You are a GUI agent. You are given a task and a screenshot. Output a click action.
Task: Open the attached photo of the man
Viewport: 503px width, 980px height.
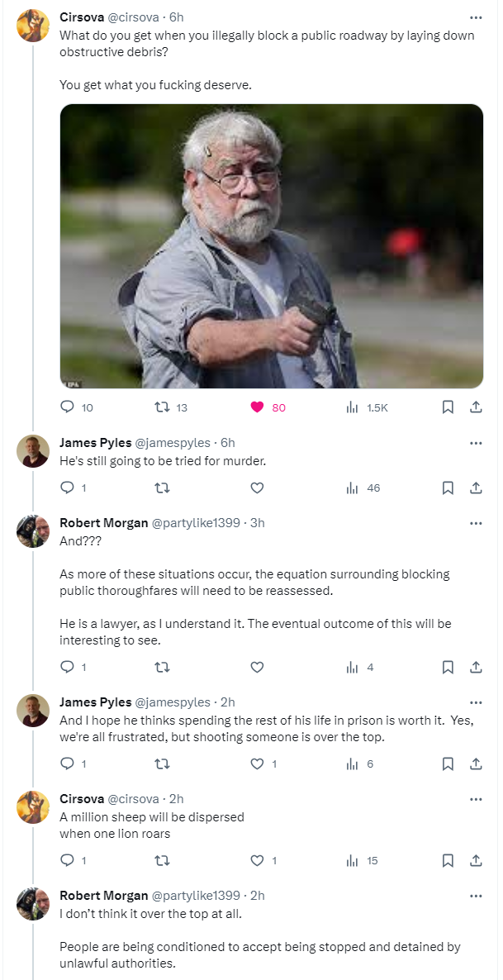(271, 245)
